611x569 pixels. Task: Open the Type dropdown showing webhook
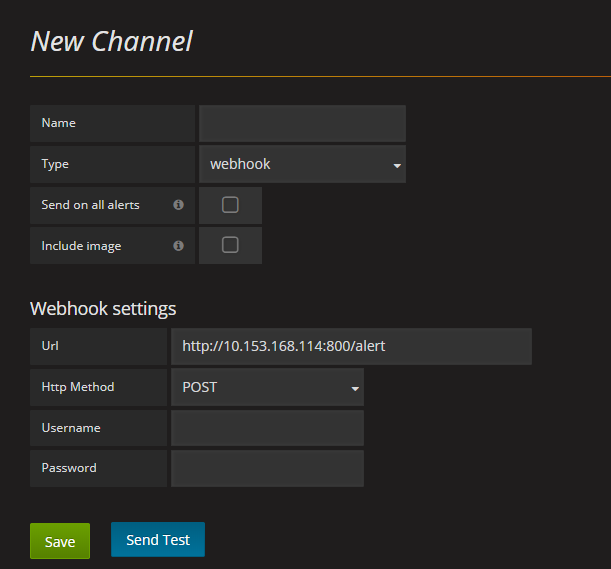coord(302,164)
